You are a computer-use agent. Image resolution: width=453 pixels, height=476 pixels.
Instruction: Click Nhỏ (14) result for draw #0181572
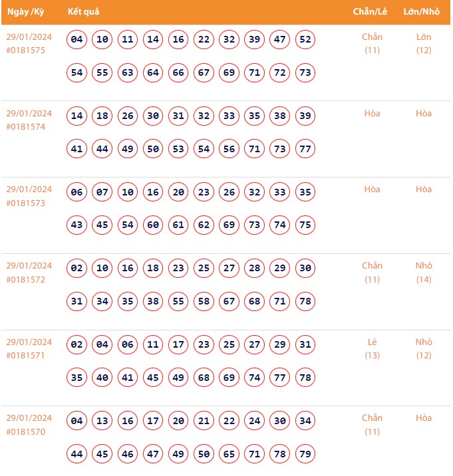click(424, 272)
